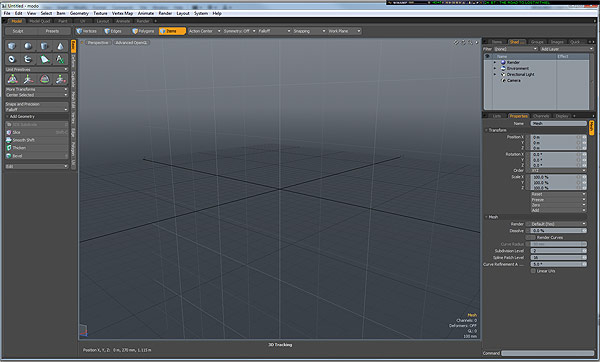
Task: Open the Add Layer dropdown
Action: click(566, 49)
